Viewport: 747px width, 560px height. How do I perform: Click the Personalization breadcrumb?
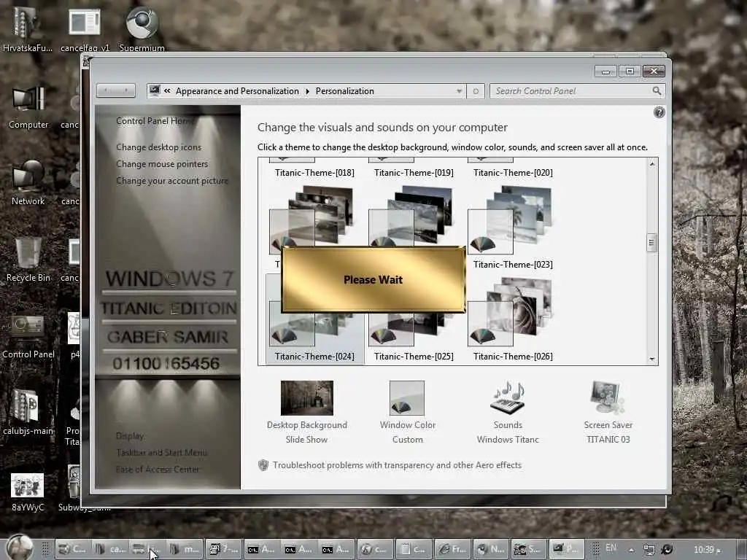344,91
